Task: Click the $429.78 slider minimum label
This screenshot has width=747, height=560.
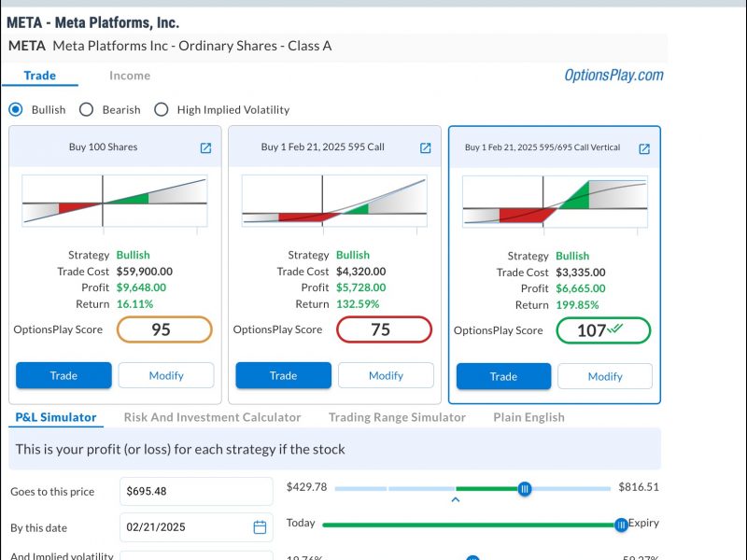Action: click(x=307, y=487)
